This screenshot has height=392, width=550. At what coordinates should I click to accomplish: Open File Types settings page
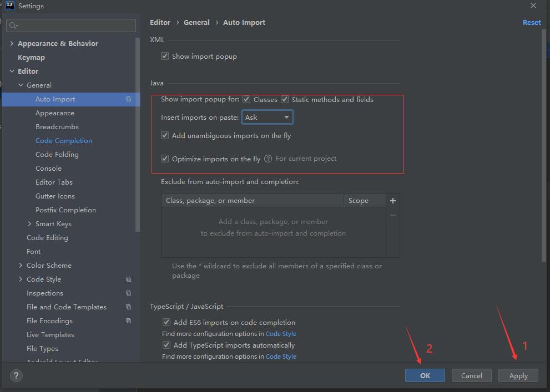pos(42,349)
